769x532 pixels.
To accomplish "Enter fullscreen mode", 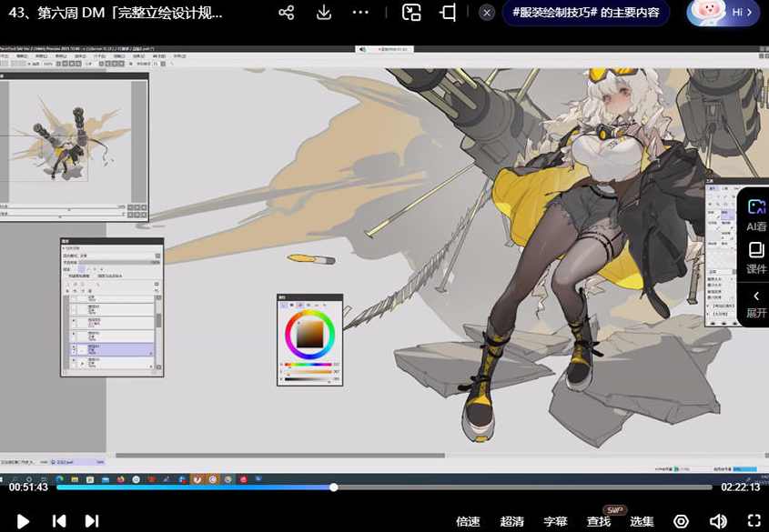I will click(x=754, y=521).
